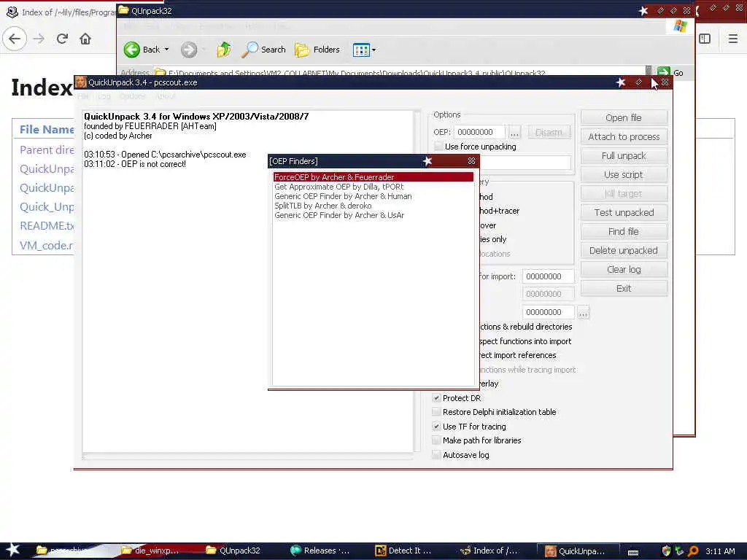The image size is (747, 560).
Task: Click the browser forward arrow
Action: click(x=39, y=39)
